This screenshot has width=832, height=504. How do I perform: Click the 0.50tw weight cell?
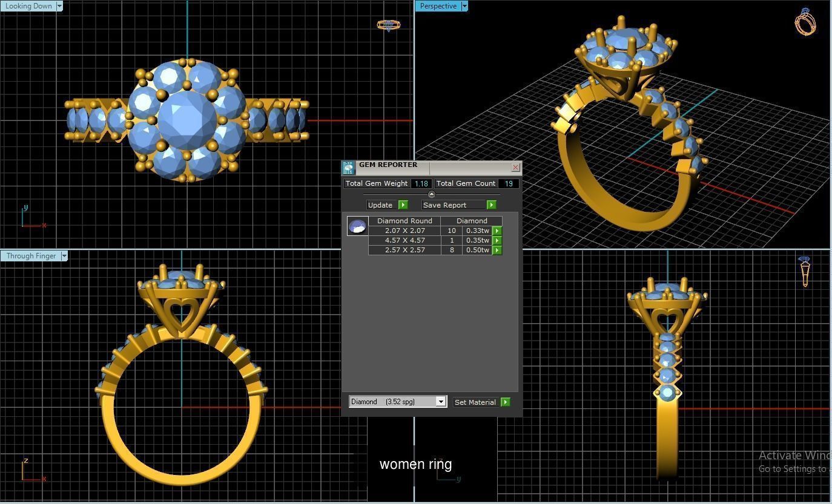[477, 250]
